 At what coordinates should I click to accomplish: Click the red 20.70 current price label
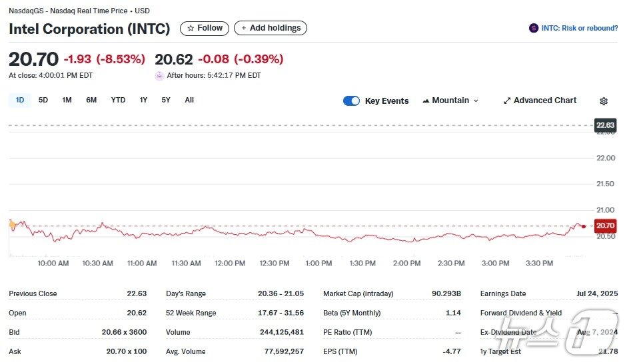(605, 226)
